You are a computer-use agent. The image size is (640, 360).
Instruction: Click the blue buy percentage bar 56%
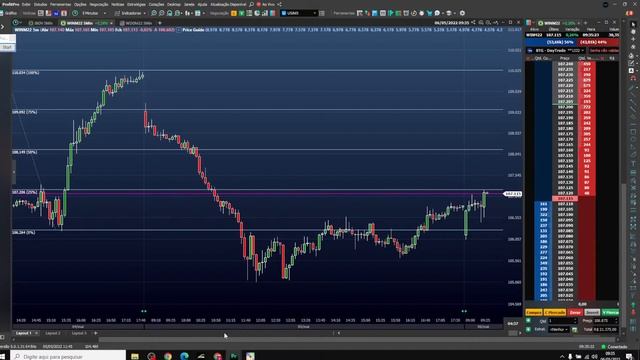(552, 42)
